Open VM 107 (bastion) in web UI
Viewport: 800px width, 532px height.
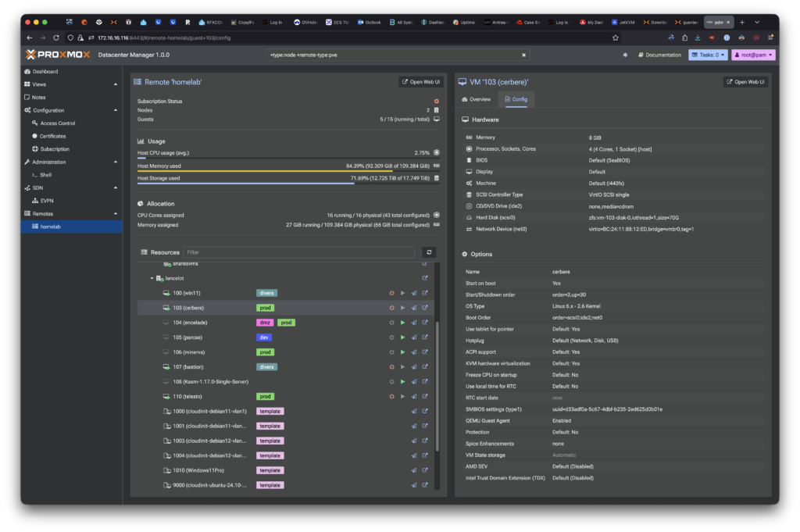[425, 366]
